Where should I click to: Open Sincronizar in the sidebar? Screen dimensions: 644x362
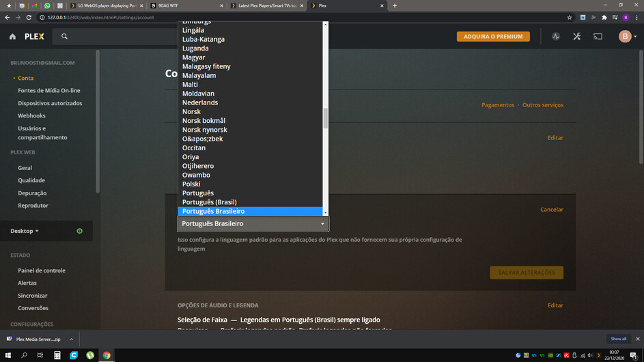click(x=33, y=296)
